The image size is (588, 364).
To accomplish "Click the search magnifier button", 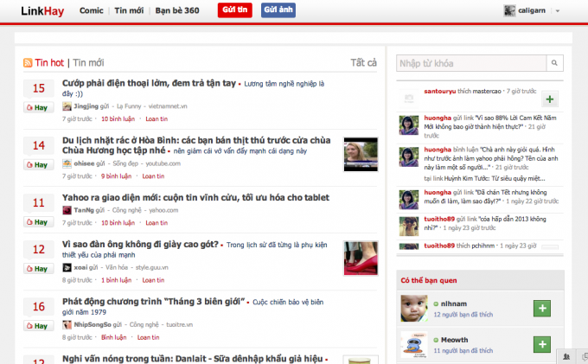I will [554, 63].
